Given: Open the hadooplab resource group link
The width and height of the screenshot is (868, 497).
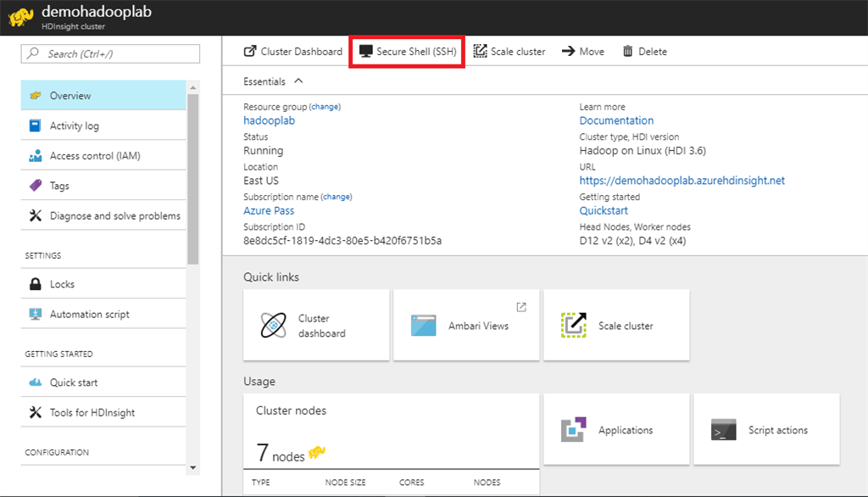Looking at the screenshot, I should (x=269, y=120).
